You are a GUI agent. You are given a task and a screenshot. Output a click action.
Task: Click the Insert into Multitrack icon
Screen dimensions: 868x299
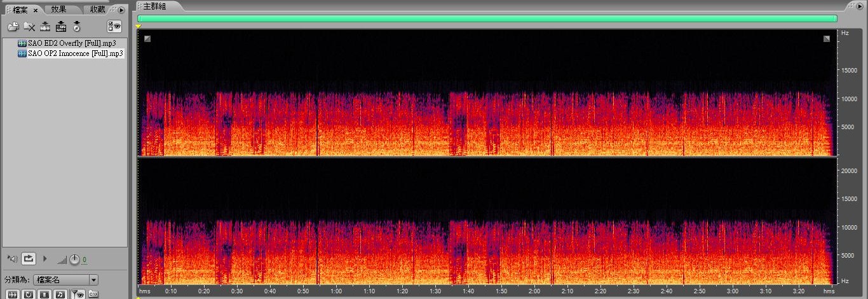click(x=61, y=27)
